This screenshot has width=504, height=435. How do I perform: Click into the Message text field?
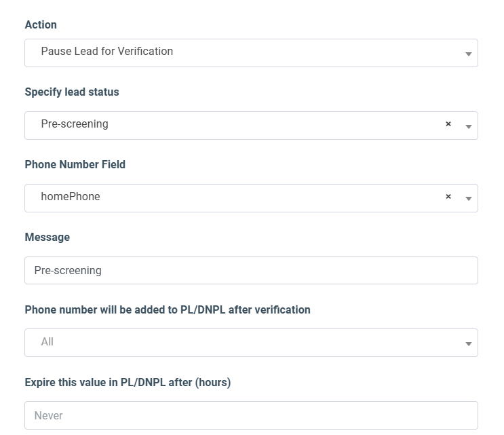(x=251, y=270)
